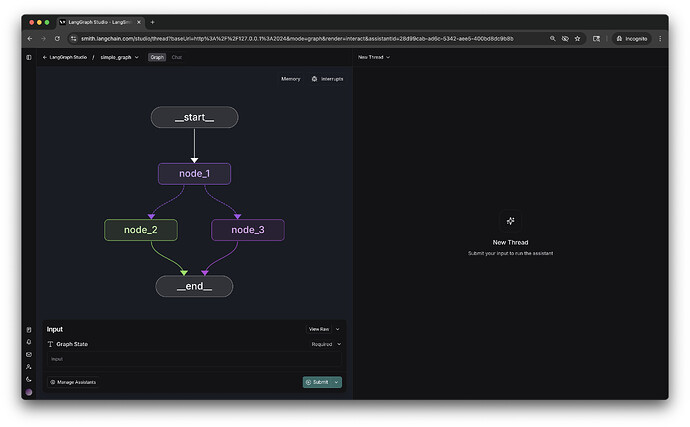
Task: Switch to the Chat tab
Action: tap(177, 57)
